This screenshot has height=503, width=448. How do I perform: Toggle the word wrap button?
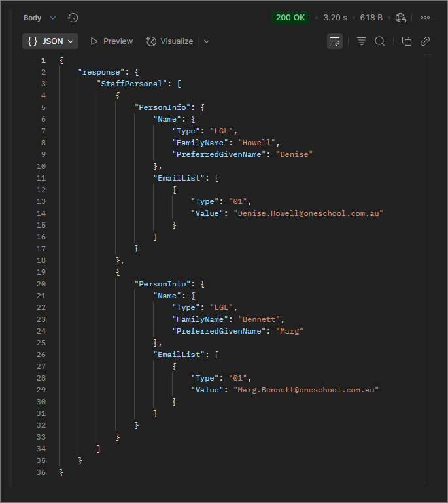[x=335, y=41]
